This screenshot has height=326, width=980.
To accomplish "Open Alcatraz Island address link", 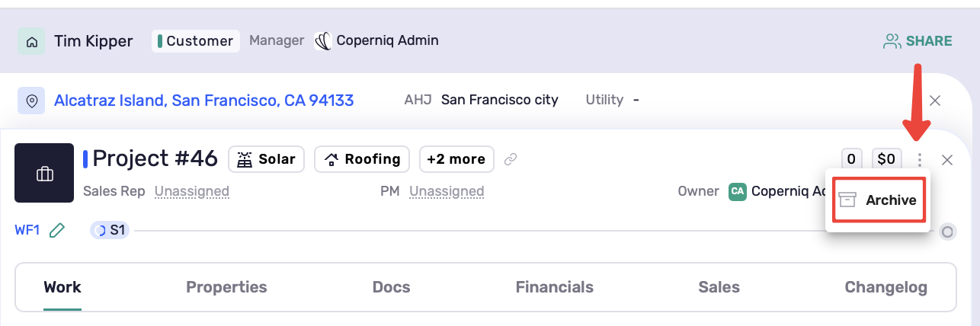I will [204, 100].
